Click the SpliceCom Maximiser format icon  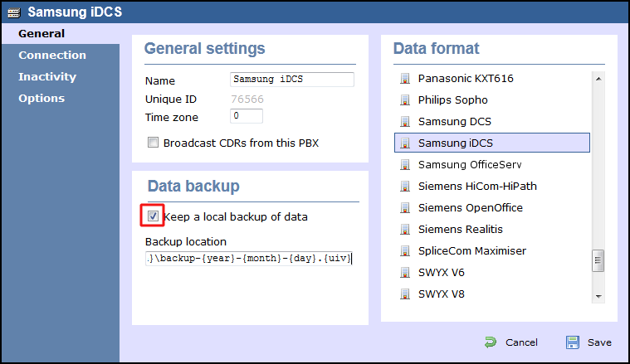tap(405, 251)
